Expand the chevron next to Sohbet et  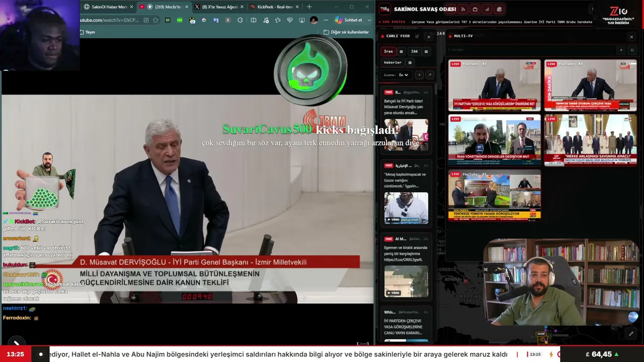coord(370,20)
